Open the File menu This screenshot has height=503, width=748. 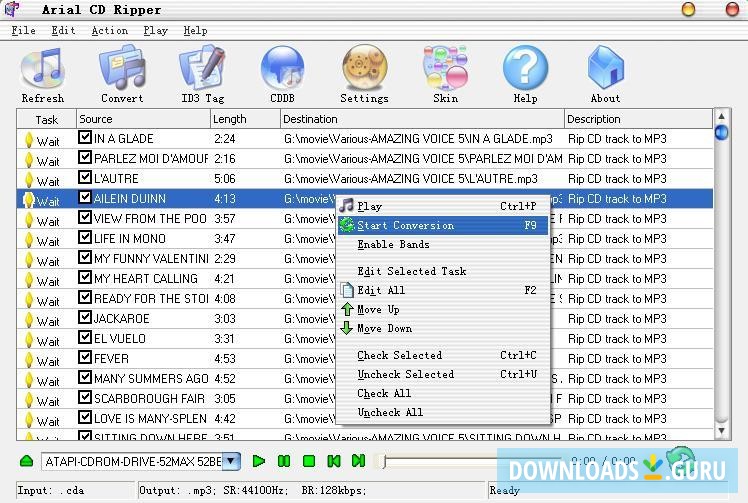click(23, 31)
